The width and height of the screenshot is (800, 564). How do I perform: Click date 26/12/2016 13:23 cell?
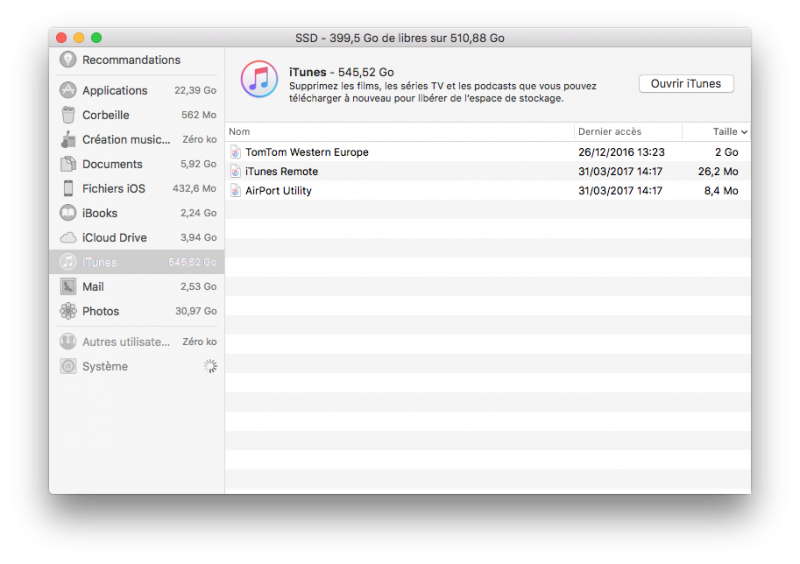tap(621, 152)
